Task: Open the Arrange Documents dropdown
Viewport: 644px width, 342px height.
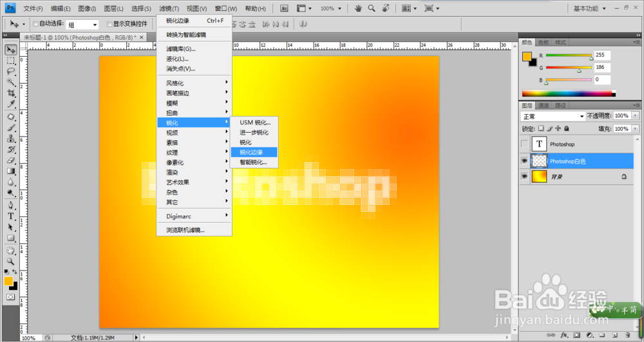Action: (409, 8)
